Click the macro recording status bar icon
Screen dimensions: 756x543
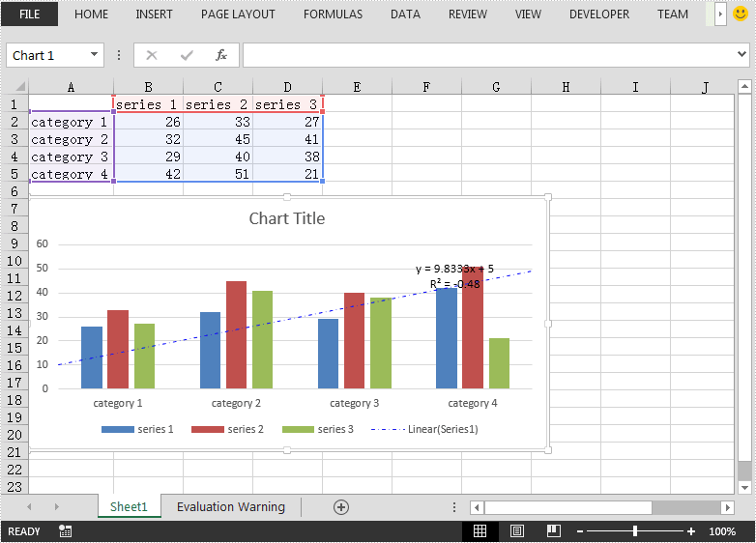(x=65, y=531)
